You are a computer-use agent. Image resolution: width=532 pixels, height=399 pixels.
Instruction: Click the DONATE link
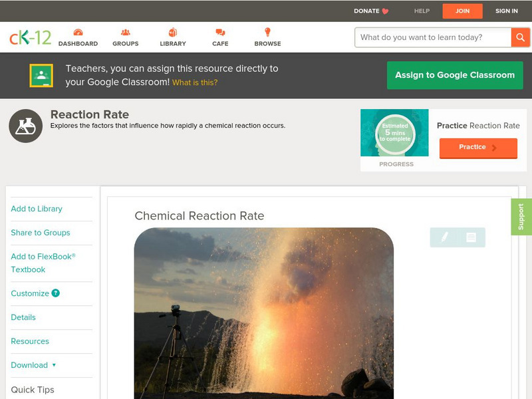pos(366,11)
